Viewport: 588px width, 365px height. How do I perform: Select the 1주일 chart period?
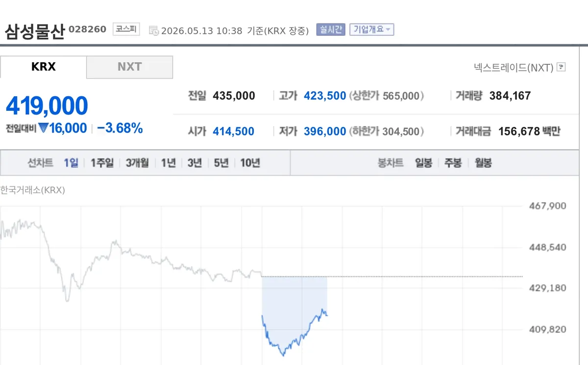click(102, 163)
